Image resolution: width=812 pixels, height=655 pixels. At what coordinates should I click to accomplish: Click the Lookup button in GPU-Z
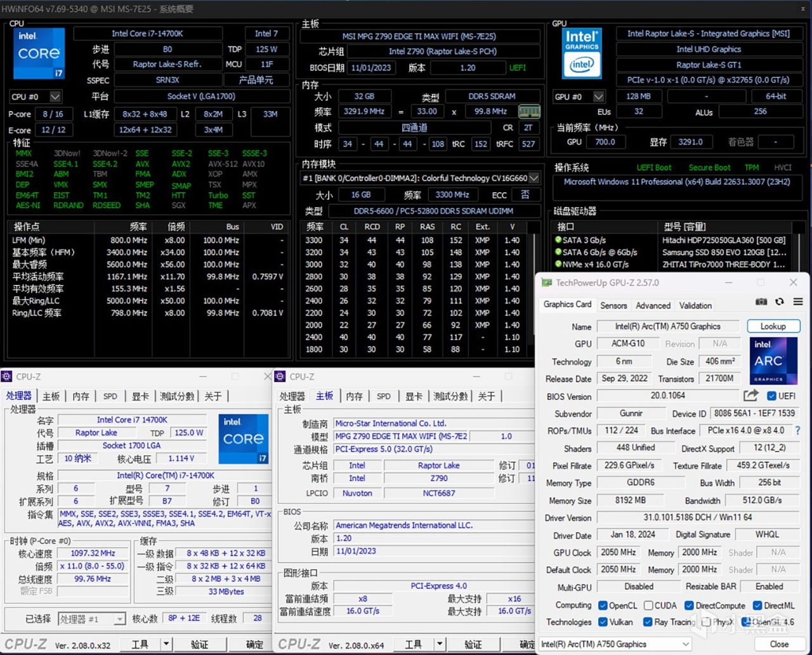click(x=773, y=326)
